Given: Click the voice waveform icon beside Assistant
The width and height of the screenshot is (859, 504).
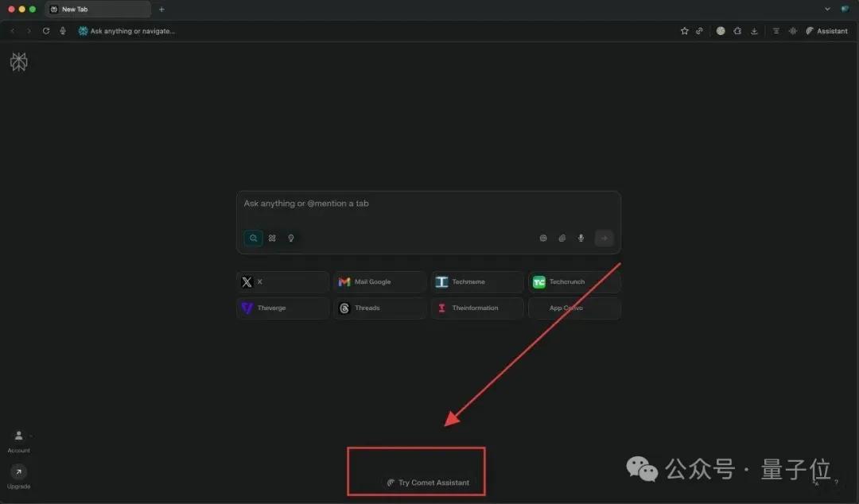Looking at the screenshot, I should 792,31.
